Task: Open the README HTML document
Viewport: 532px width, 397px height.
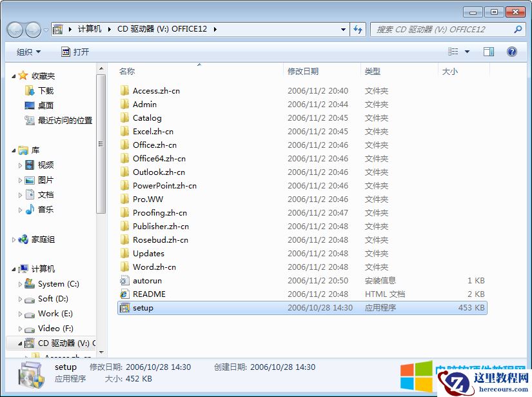Action: [150, 294]
